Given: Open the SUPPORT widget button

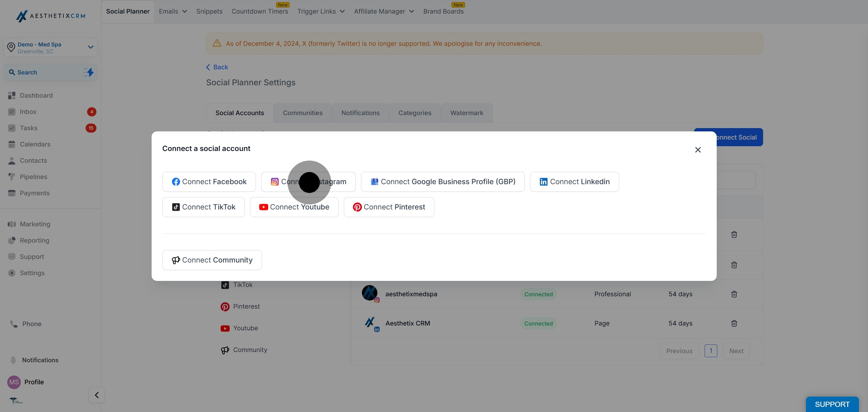Looking at the screenshot, I should pyautogui.click(x=832, y=404).
